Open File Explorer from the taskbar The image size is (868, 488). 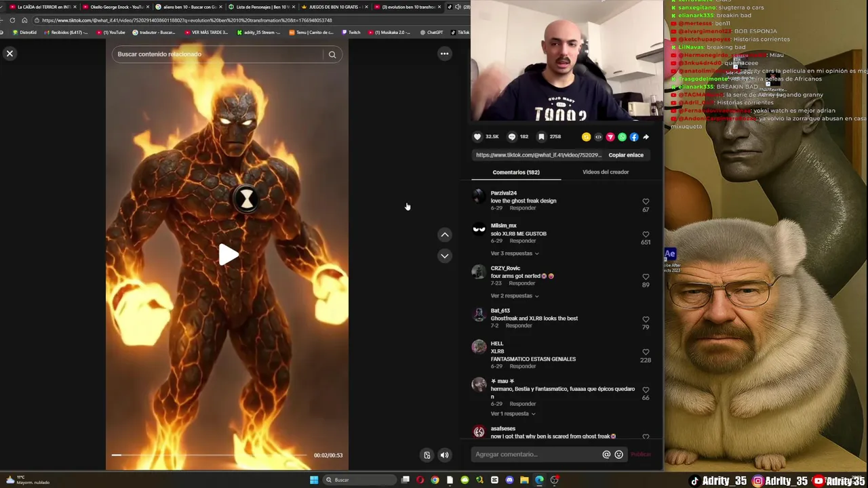[524, 480]
